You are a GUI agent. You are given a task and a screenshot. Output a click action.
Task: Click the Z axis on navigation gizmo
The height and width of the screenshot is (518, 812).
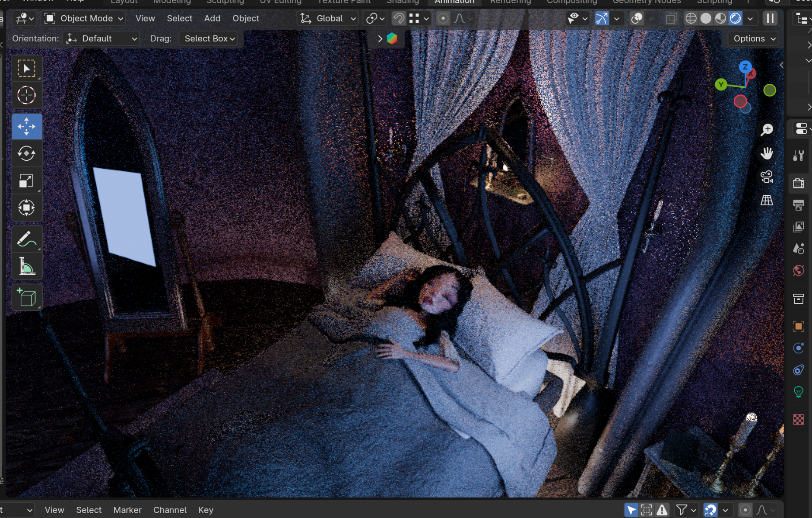click(745, 67)
